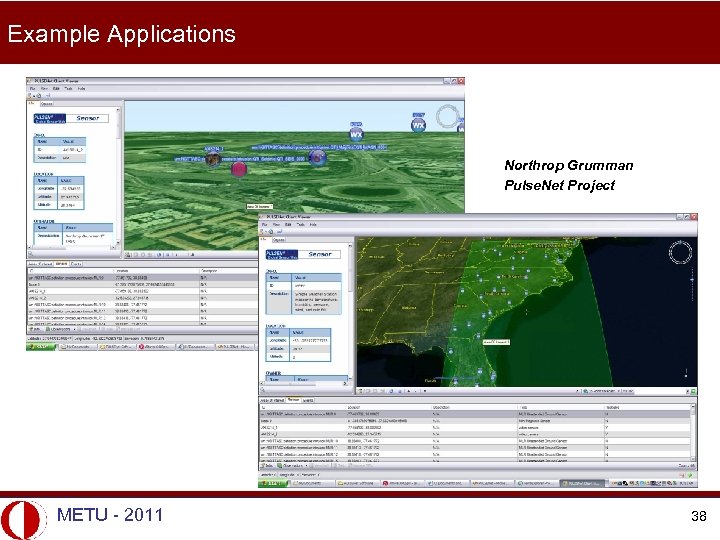Click Clear markers button in front window
Screen dimensions: 720x540
[289, 466]
